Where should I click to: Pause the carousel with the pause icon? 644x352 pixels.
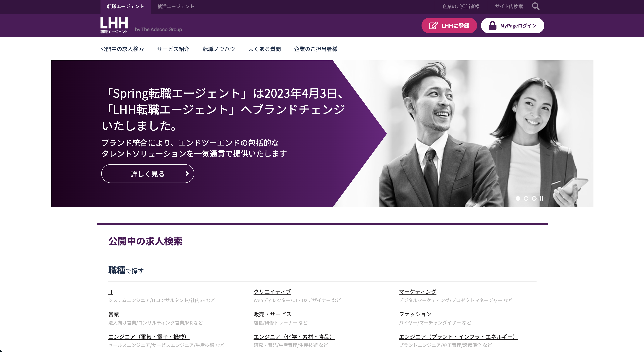542,198
